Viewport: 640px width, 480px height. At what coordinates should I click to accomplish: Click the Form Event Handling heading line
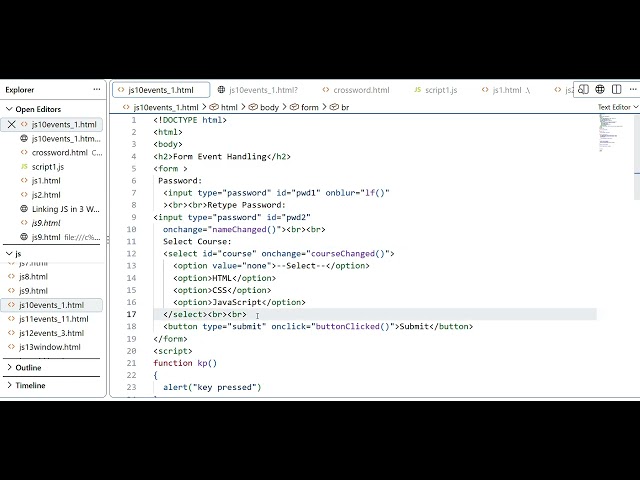coord(222,156)
